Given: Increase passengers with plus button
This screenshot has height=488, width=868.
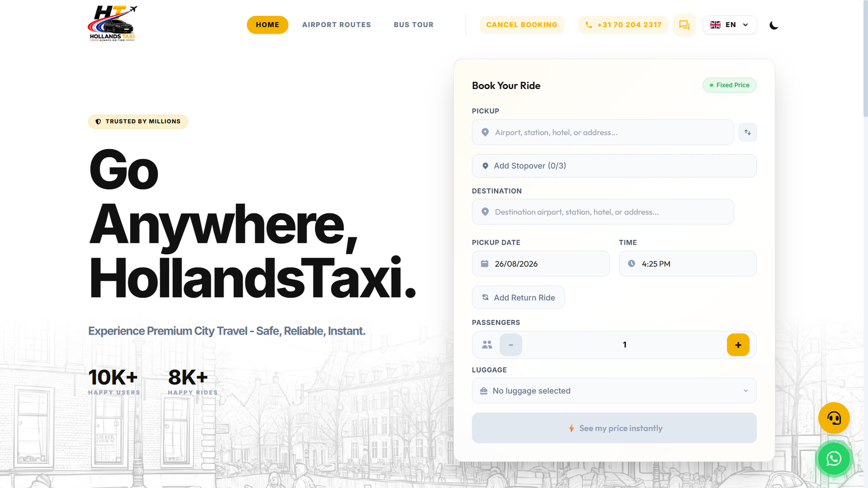Looking at the screenshot, I should tap(738, 345).
